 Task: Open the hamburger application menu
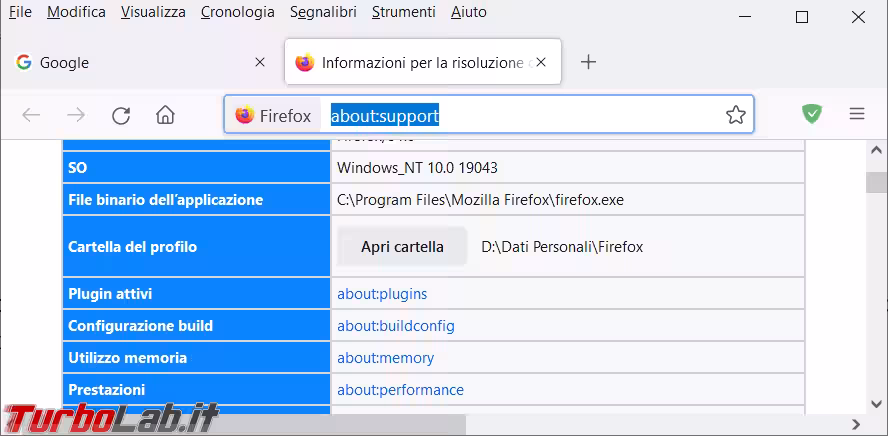pyautogui.click(x=857, y=114)
